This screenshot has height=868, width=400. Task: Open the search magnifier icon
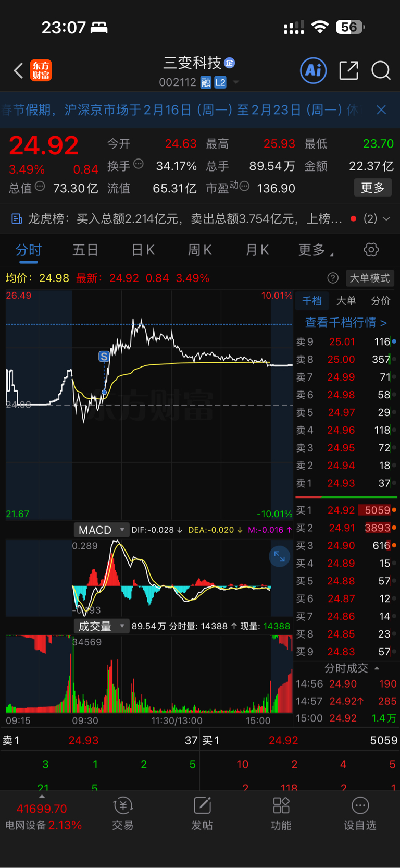click(381, 70)
